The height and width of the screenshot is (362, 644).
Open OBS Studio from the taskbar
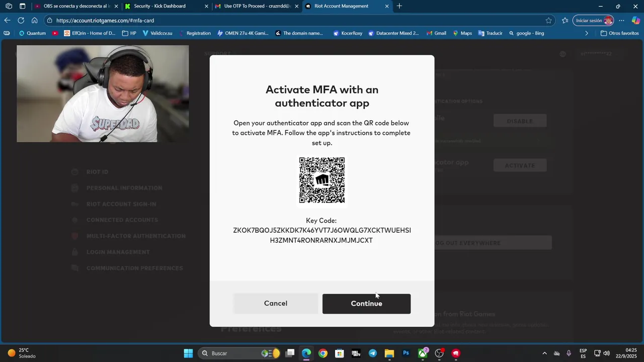tap(439, 353)
